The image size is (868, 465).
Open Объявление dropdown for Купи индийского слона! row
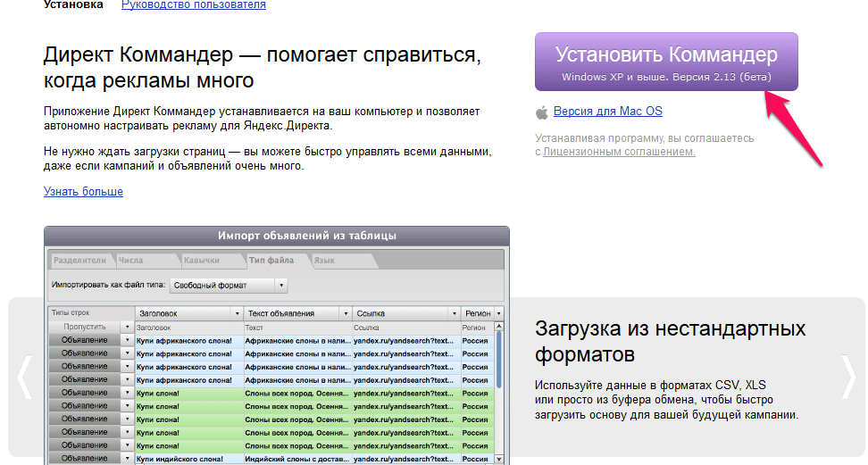click(x=128, y=459)
